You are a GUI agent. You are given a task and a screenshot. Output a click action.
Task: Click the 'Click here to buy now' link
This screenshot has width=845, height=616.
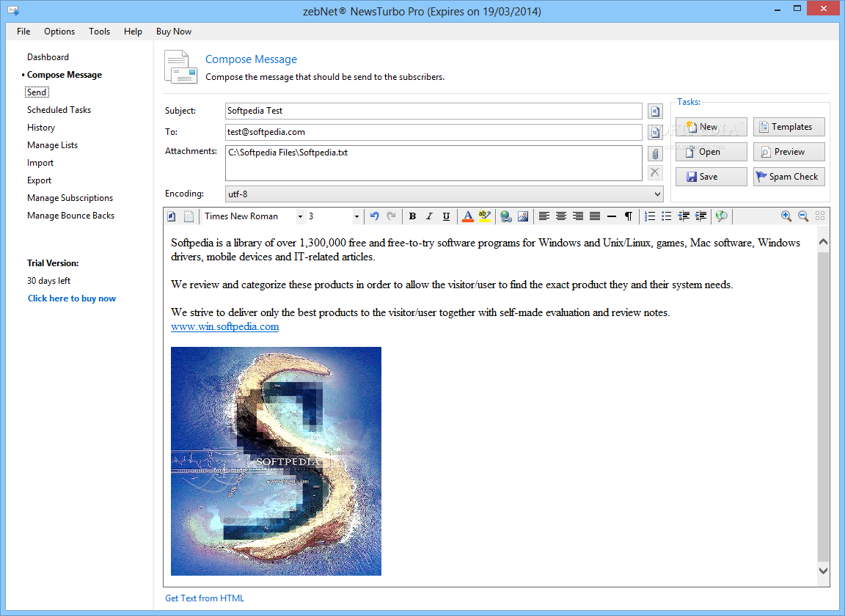click(x=72, y=298)
